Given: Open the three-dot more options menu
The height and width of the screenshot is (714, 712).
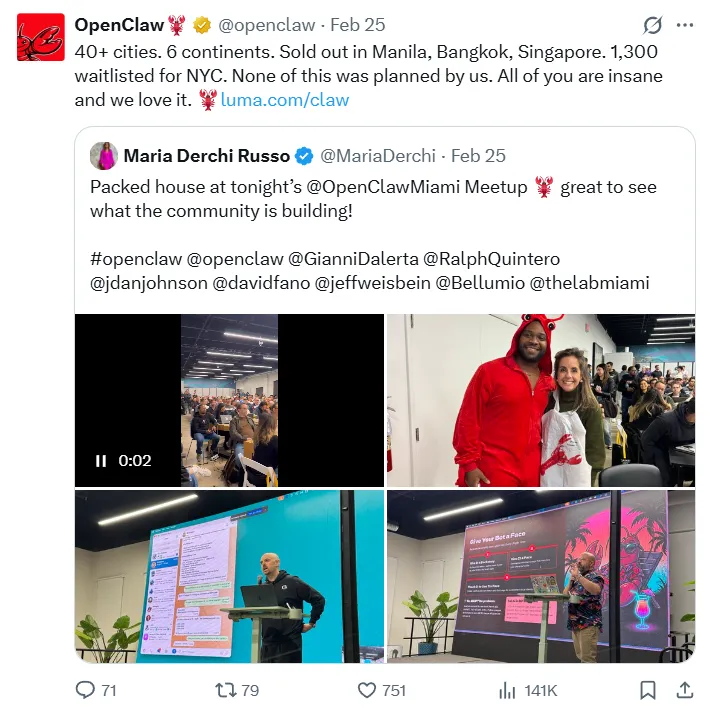Looking at the screenshot, I should (x=685, y=25).
